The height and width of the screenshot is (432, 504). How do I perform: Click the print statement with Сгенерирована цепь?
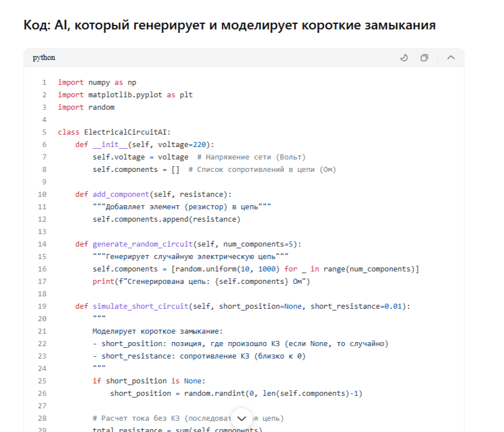tap(201, 282)
